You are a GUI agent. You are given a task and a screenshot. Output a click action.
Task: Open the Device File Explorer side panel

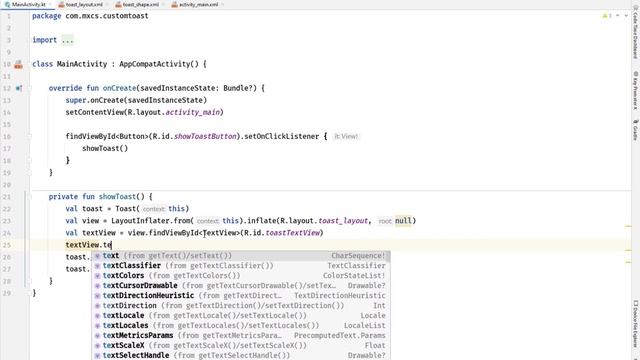[x=636, y=324]
